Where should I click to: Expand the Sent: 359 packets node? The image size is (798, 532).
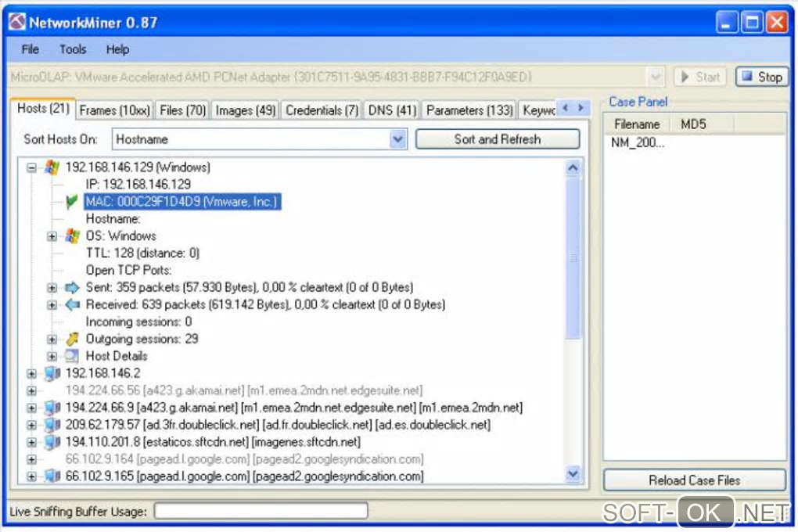point(52,288)
